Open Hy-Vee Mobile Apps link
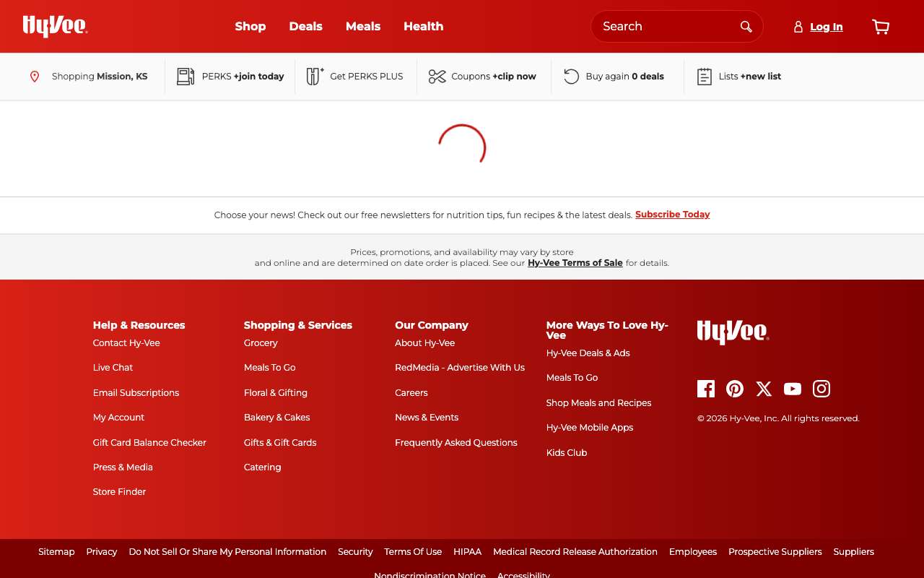 590,428
